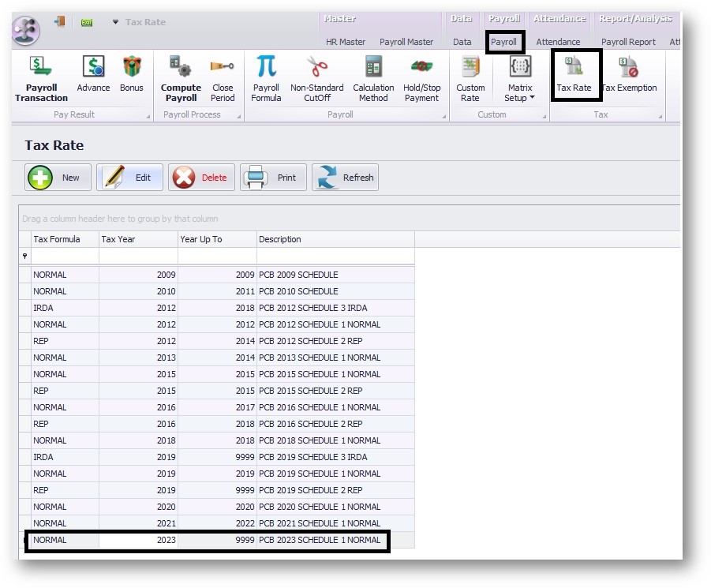Open the Tax Exemption tool
Image resolution: width=711 pixels, height=588 pixels.
(x=630, y=75)
